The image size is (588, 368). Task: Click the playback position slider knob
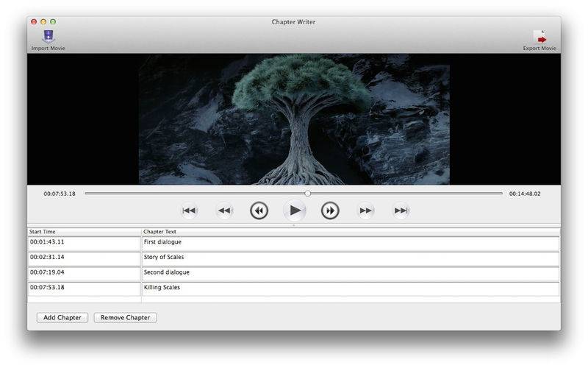(307, 194)
